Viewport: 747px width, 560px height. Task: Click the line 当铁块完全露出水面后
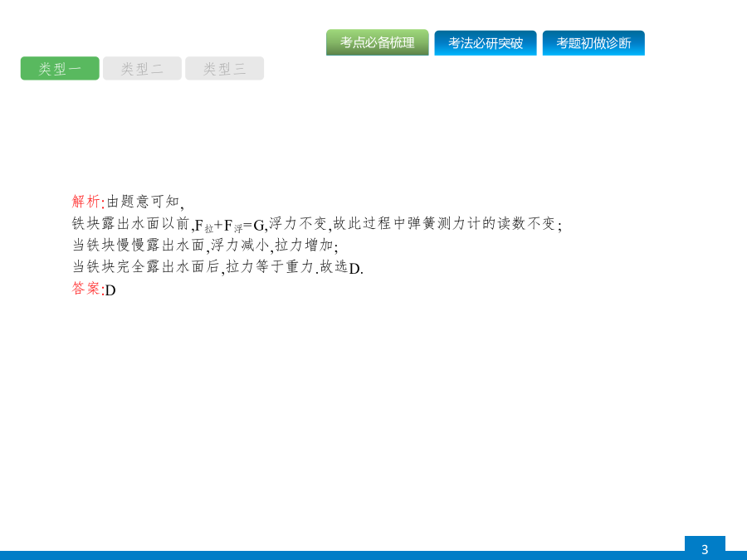click(x=217, y=266)
